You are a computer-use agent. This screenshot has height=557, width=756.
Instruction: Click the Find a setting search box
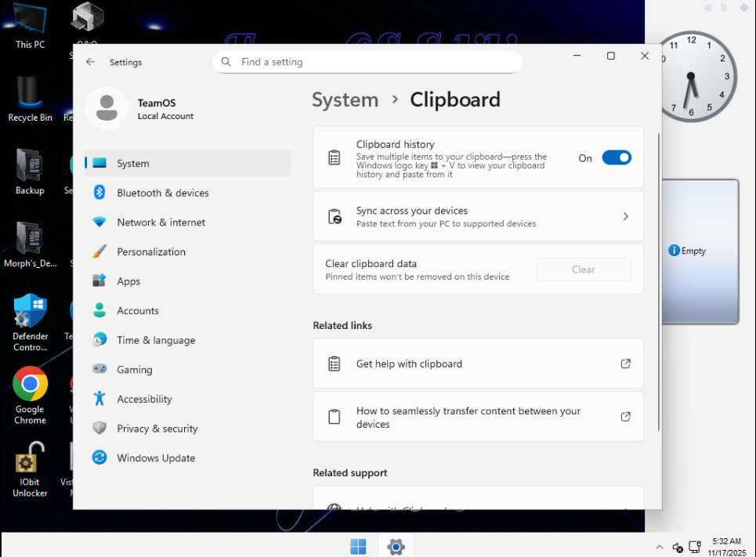coord(367,62)
